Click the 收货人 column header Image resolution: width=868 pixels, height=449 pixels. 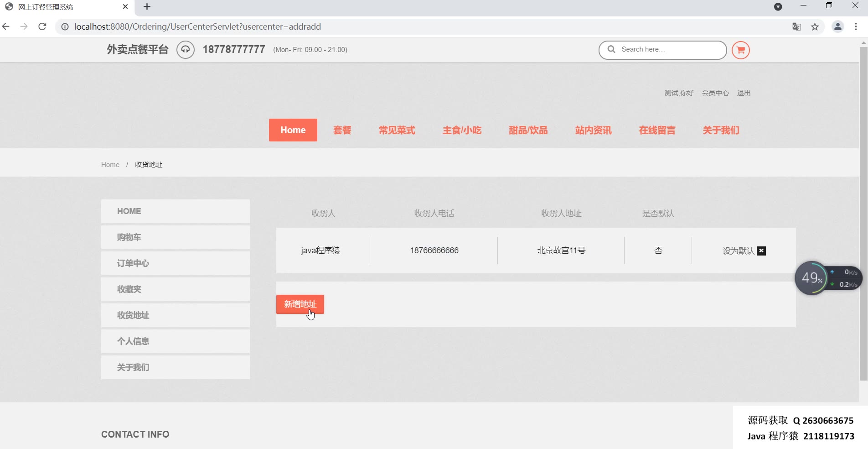click(323, 214)
